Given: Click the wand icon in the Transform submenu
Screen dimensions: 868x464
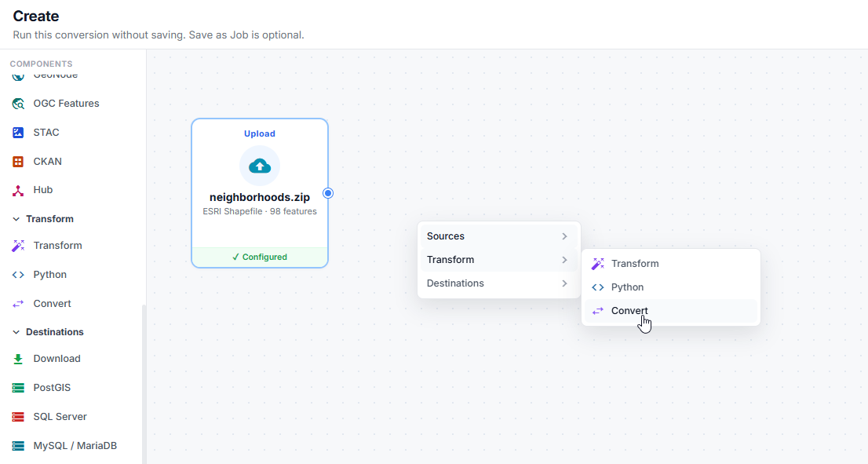Looking at the screenshot, I should [598, 264].
